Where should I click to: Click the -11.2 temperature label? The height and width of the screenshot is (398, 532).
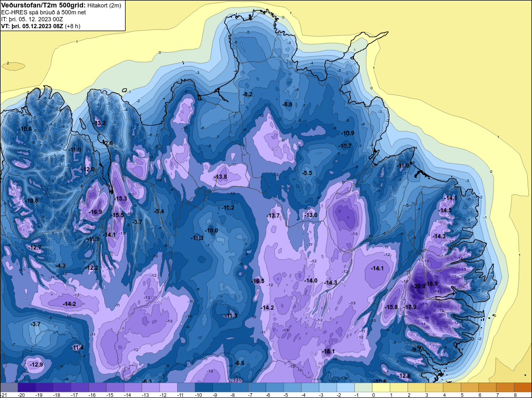click(228, 208)
